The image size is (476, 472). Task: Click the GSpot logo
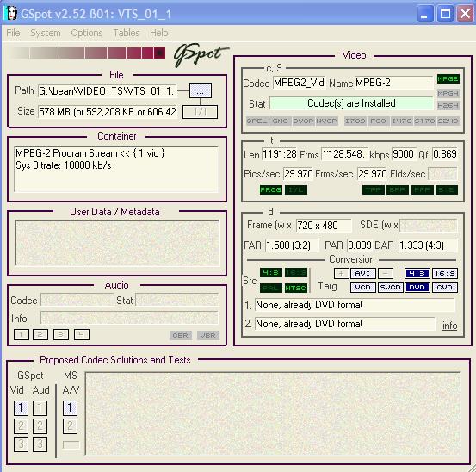point(201,55)
